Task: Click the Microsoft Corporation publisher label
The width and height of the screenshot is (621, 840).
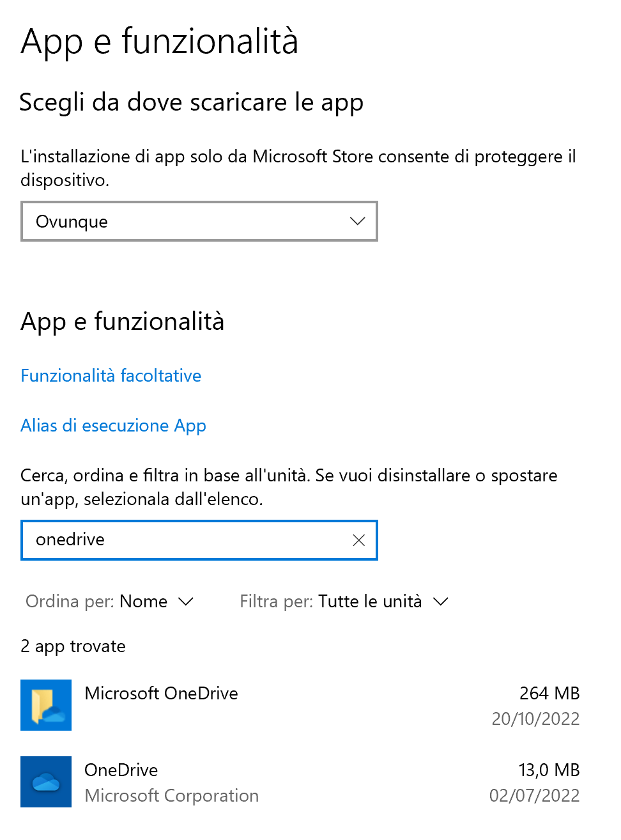Action: 172,795
